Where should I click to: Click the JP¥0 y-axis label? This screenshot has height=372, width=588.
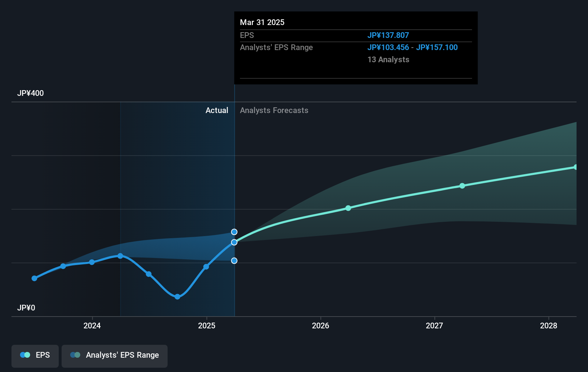coord(26,308)
